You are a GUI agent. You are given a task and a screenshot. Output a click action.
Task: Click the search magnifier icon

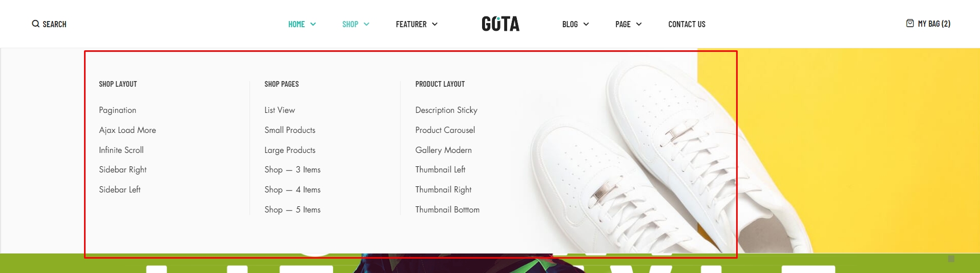35,24
